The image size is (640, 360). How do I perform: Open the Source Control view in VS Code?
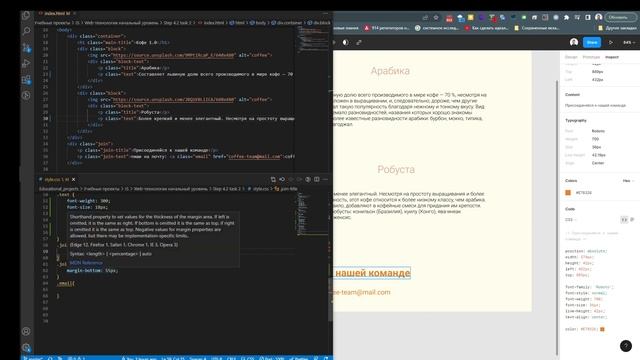pos(26,47)
